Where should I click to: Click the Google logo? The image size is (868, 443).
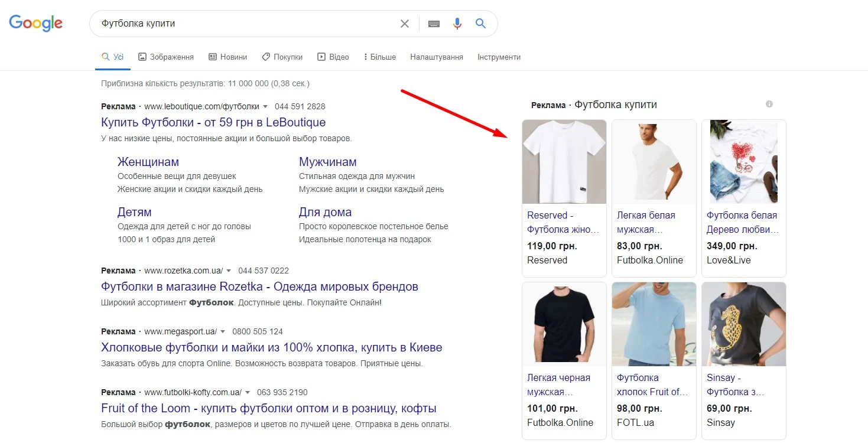tap(35, 22)
